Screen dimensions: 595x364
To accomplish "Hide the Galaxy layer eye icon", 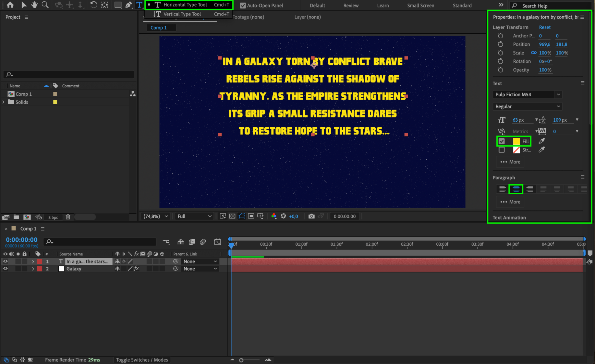I will tap(5, 269).
